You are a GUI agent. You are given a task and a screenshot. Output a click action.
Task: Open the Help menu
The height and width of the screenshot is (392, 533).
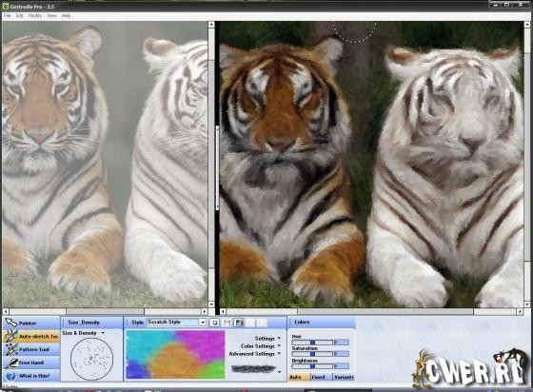(x=66, y=16)
